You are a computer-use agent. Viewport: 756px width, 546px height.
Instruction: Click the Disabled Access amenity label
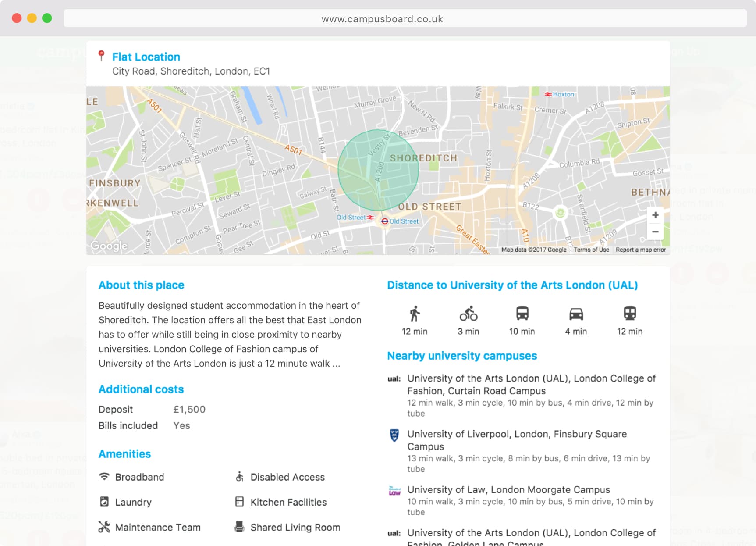287,477
